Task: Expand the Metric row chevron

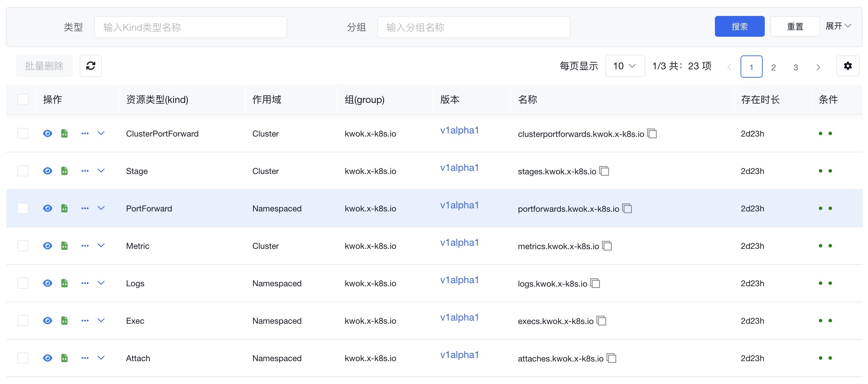Action: [x=101, y=246]
